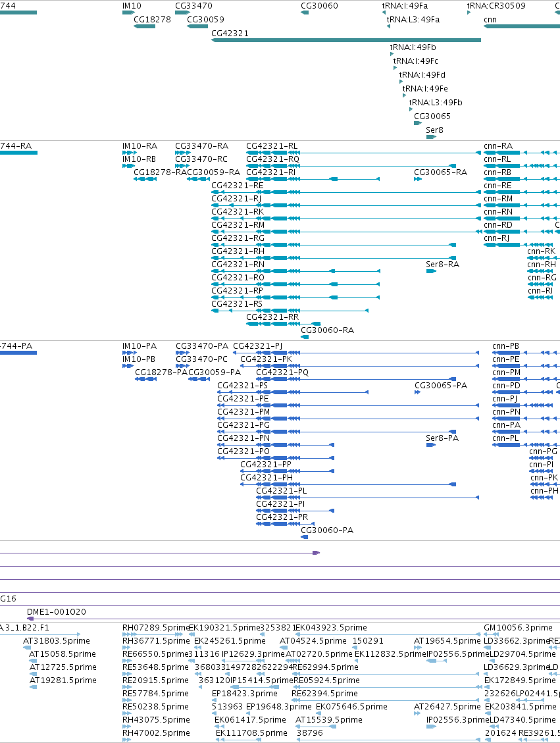
Task: Click transcript CG42321-RQ
Action: coord(273,159)
